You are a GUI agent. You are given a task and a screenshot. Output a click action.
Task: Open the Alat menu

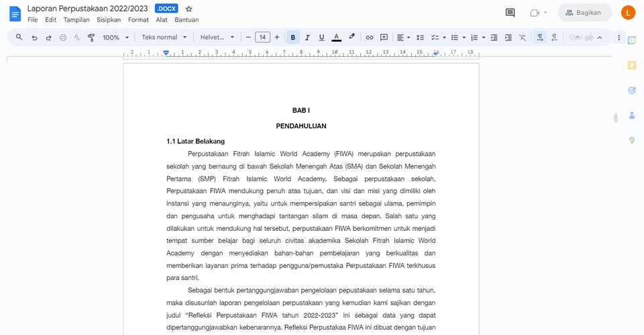pyautogui.click(x=162, y=19)
